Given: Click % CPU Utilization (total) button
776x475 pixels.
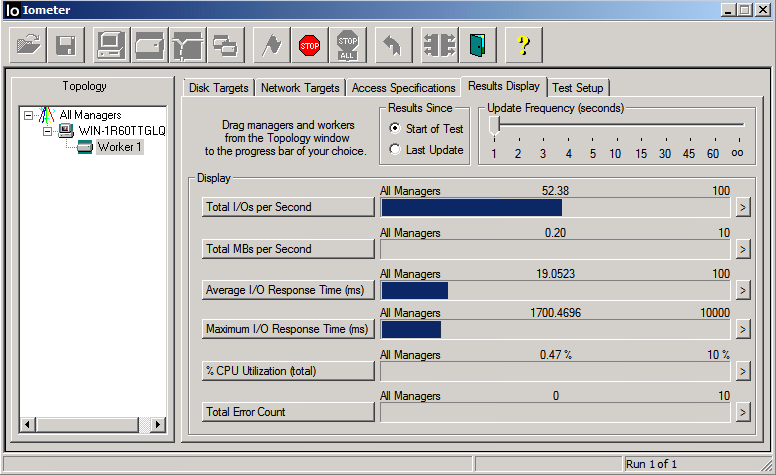Looking at the screenshot, I should coord(288,371).
